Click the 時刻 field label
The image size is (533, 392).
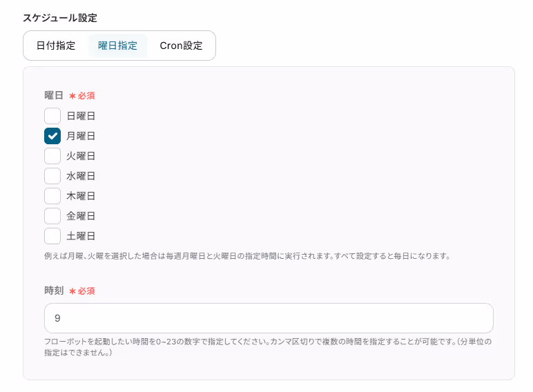point(54,291)
